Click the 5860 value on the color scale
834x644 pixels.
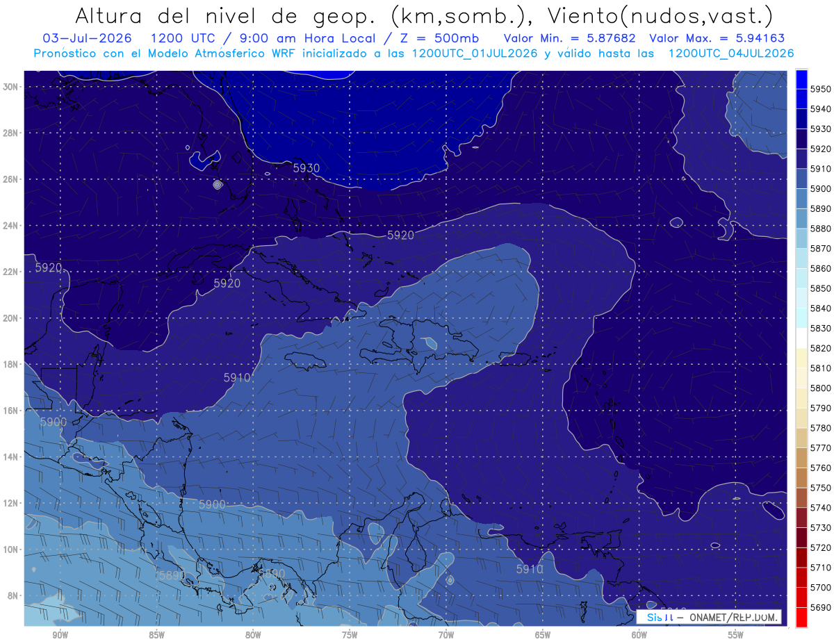[x=821, y=268]
